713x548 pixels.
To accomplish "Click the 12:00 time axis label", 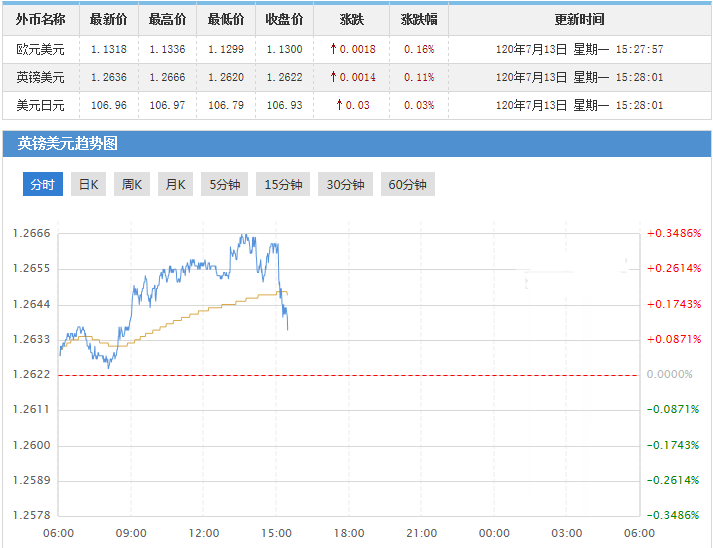I will click(x=204, y=533).
